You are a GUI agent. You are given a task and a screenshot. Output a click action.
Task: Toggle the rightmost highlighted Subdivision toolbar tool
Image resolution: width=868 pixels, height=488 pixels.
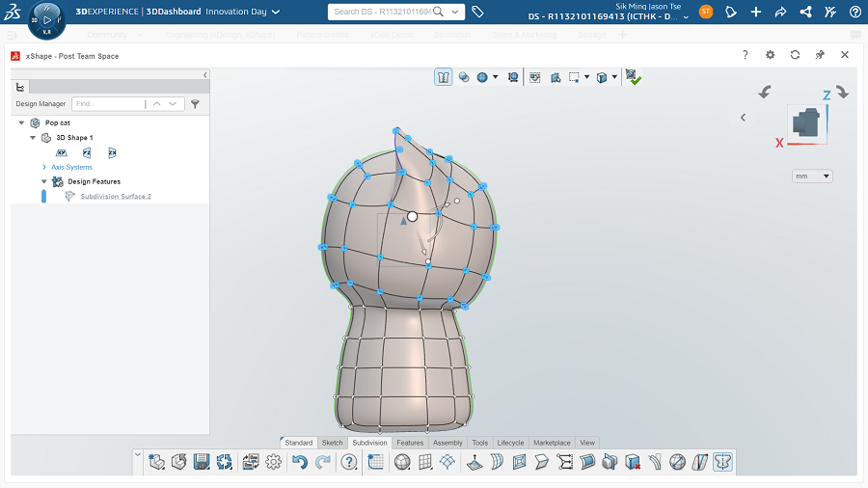pos(722,463)
